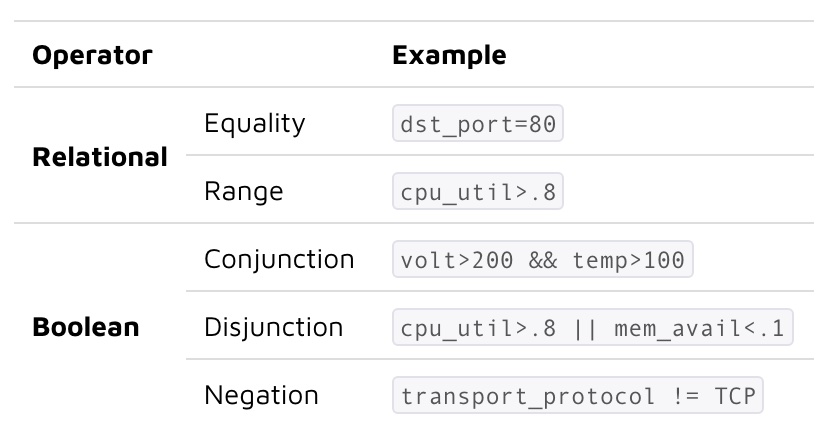832x438 pixels.
Task: Click the Disjunction operator cell
Action: click(x=273, y=327)
